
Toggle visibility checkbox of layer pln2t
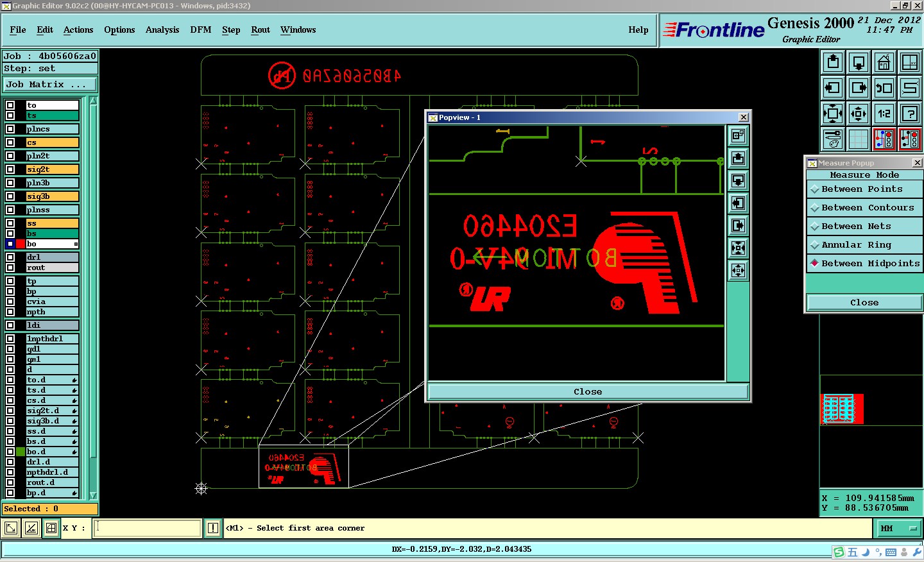(10, 156)
